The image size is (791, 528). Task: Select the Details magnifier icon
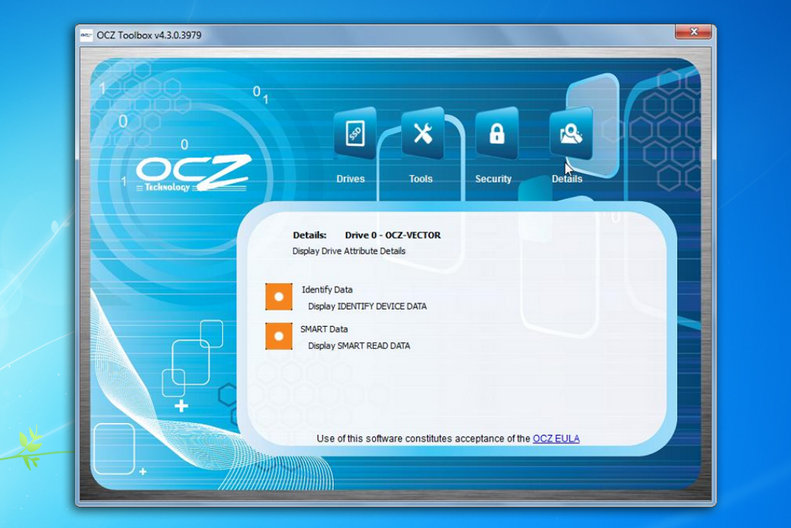click(x=571, y=134)
